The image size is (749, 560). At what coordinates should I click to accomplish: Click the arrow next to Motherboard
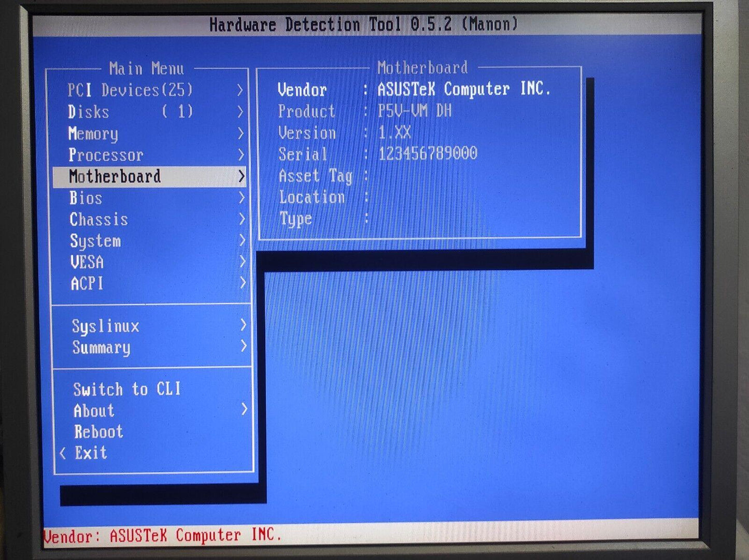[241, 177]
